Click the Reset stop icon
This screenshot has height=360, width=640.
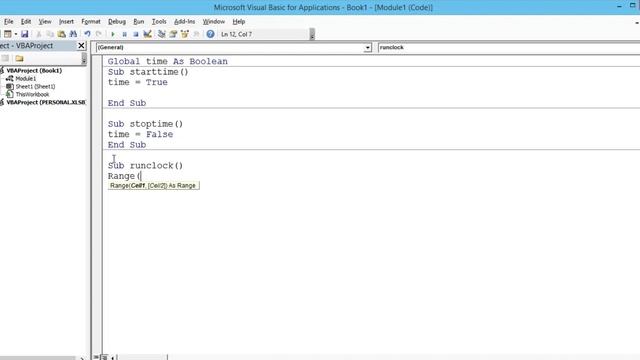point(136,34)
